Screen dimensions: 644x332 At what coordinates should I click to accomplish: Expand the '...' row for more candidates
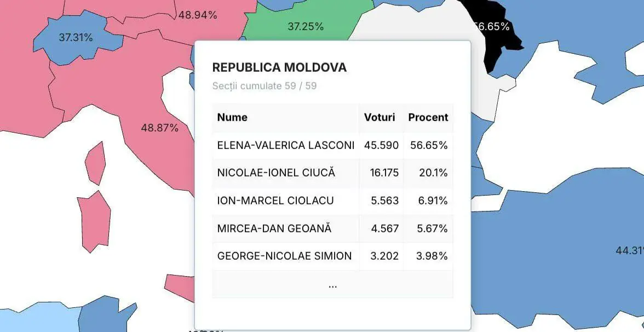tap(333, 284)
